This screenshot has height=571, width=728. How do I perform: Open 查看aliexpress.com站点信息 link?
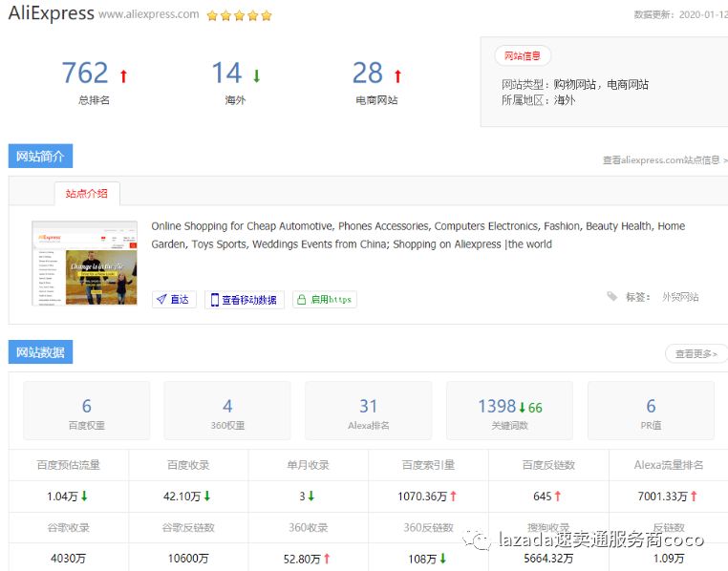point(664,160)
